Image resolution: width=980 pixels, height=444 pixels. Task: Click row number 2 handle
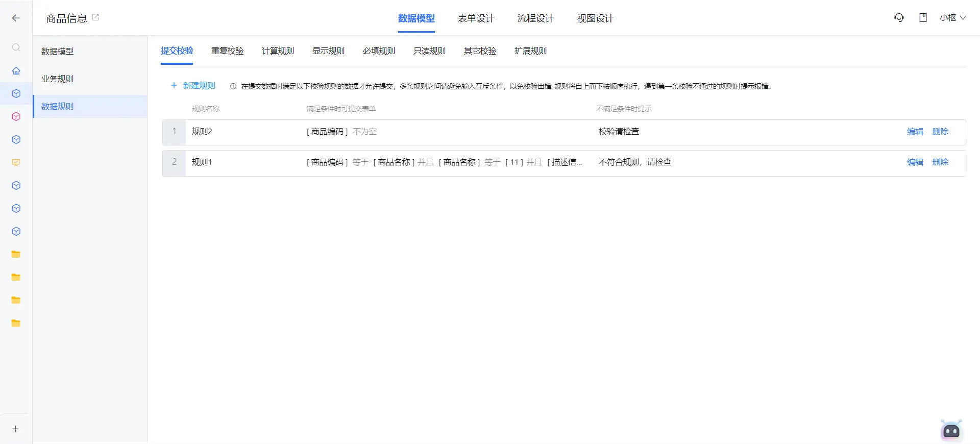[174, 162]
